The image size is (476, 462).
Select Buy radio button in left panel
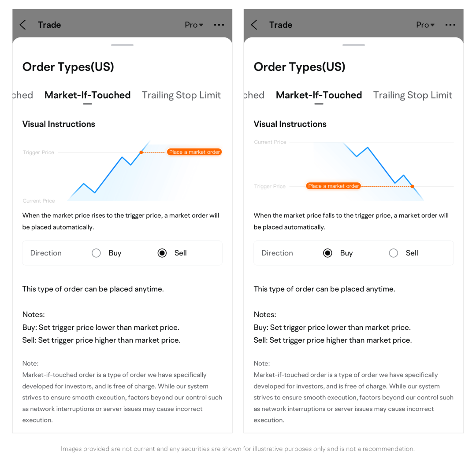[97, 253]
